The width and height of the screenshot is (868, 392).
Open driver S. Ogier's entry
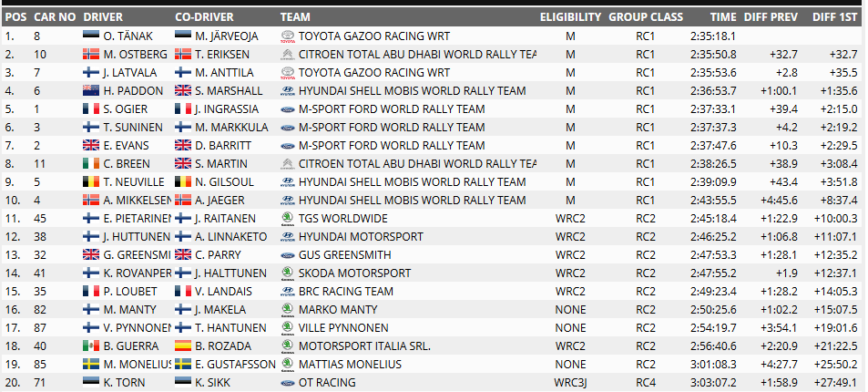tap(120, 109)
